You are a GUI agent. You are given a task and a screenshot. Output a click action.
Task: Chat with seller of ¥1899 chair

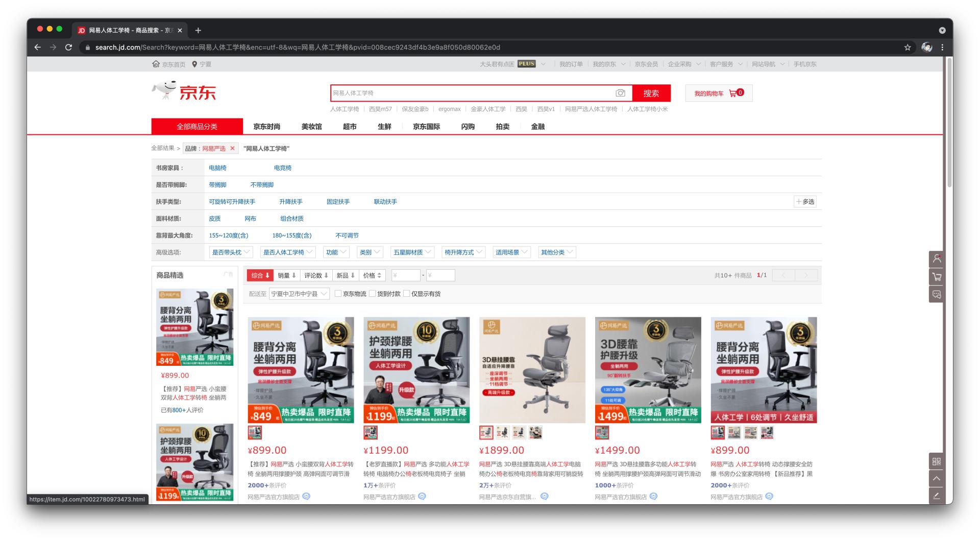click(545, 496)
